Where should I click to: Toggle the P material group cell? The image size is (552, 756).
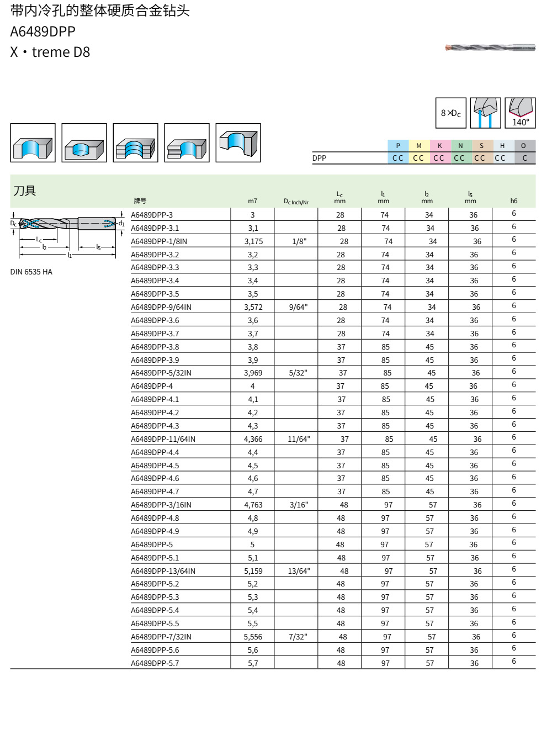click(x=397, y=145)
